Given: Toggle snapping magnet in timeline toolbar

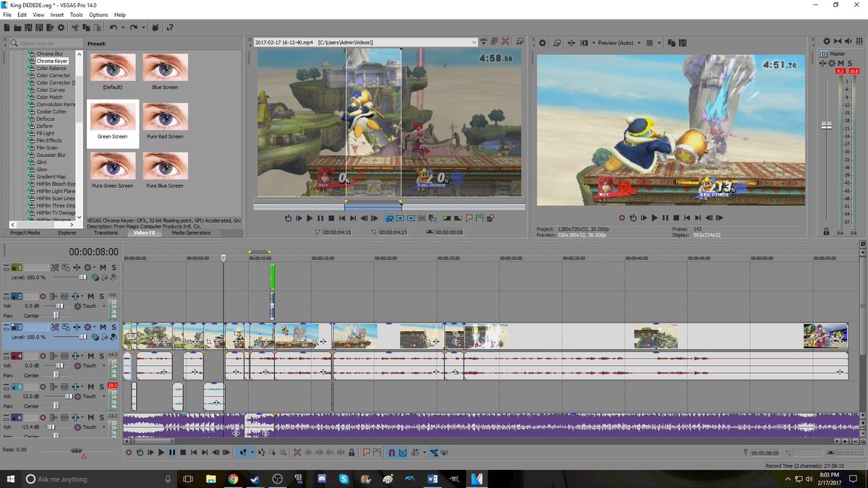Looking at the screenshot, I should 392,453.
